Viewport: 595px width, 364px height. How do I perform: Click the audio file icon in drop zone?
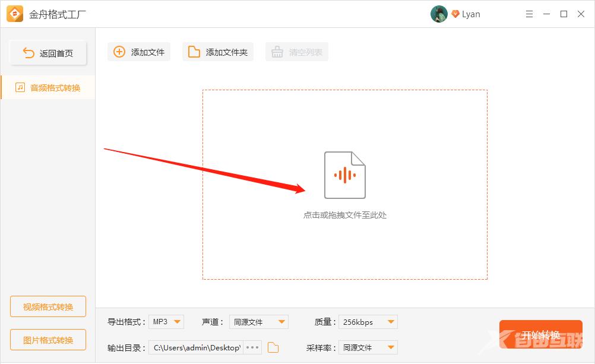click(344, 175)
